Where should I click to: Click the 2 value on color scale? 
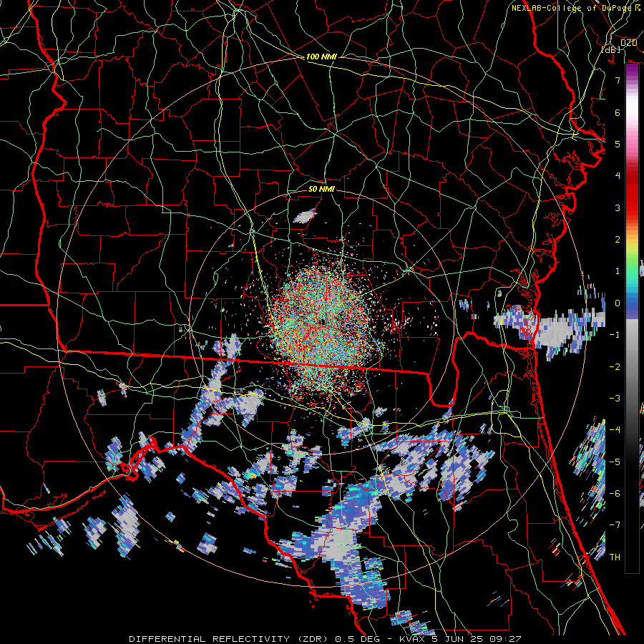618,240
